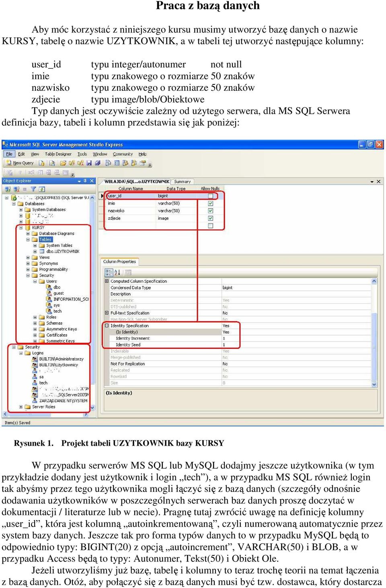386x588 pixels.
Task: Click the KURSY database cylinder icon
Action: click(x=28, y=227)
